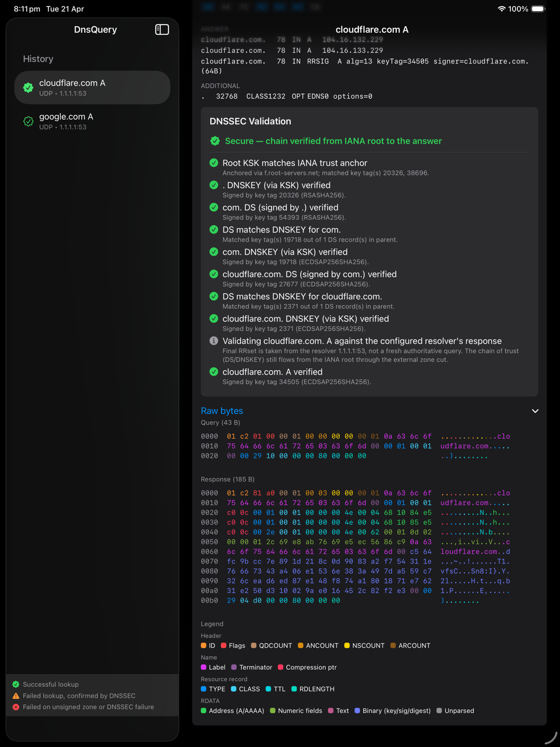Click check icon for com. DS verified
Screen dimensions: 560x747
click(214, 207)
